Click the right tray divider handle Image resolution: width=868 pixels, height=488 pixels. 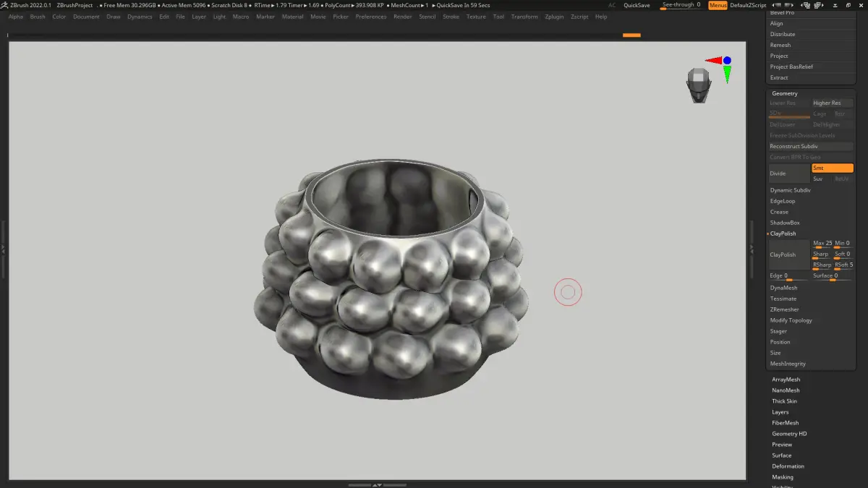click(x=752, y=248)
